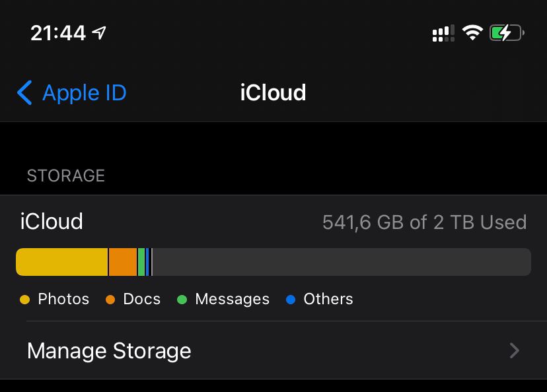The width and height of the screenshot is (547, 392).
Task: Tap the iCloud page title
Action: (x=273, y=92)
